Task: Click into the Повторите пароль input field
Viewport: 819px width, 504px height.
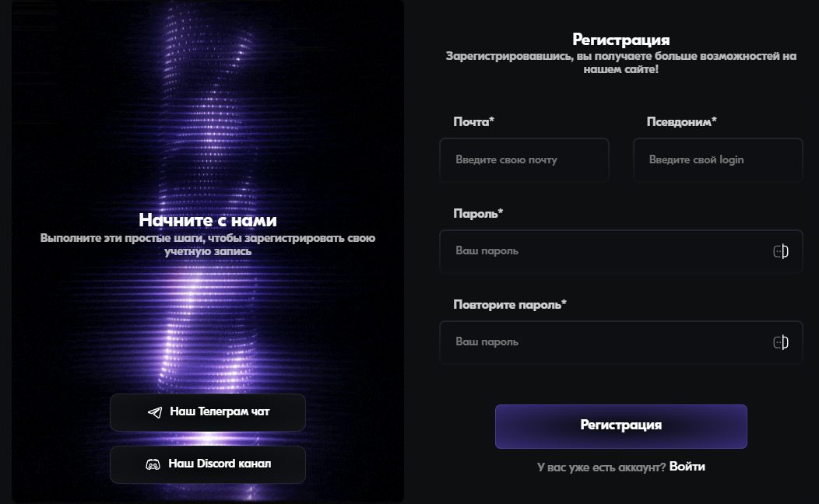Action: [x=621, y=342]
